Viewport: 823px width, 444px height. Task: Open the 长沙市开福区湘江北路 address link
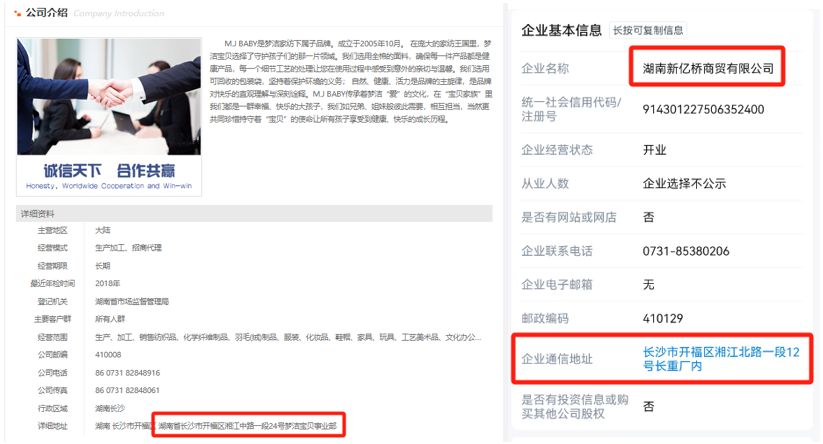(721, 358)
